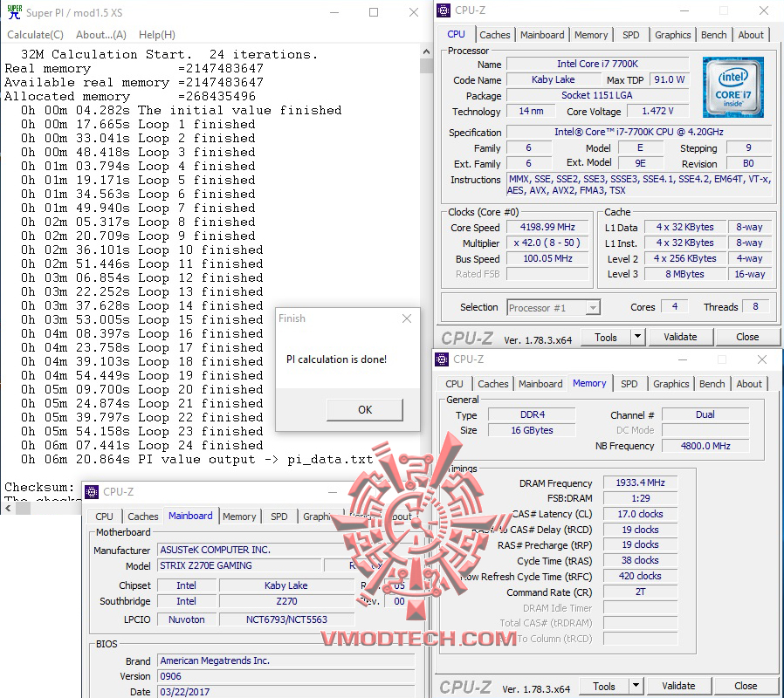Image resolution: width=784 pixels, height=698 pixels.
Task: Open the Help(H) menu in Super PI
Action: point(157,35)
